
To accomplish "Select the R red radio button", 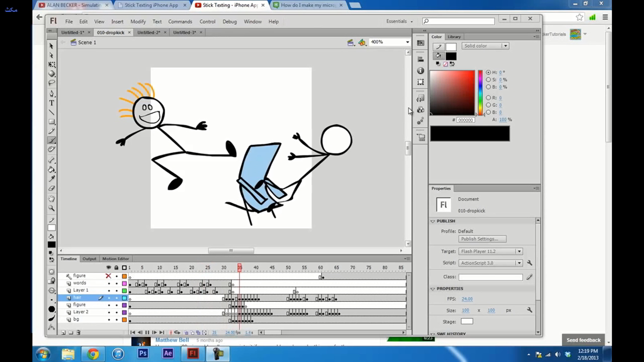I will pyautogui.click(x=488, y=98).
